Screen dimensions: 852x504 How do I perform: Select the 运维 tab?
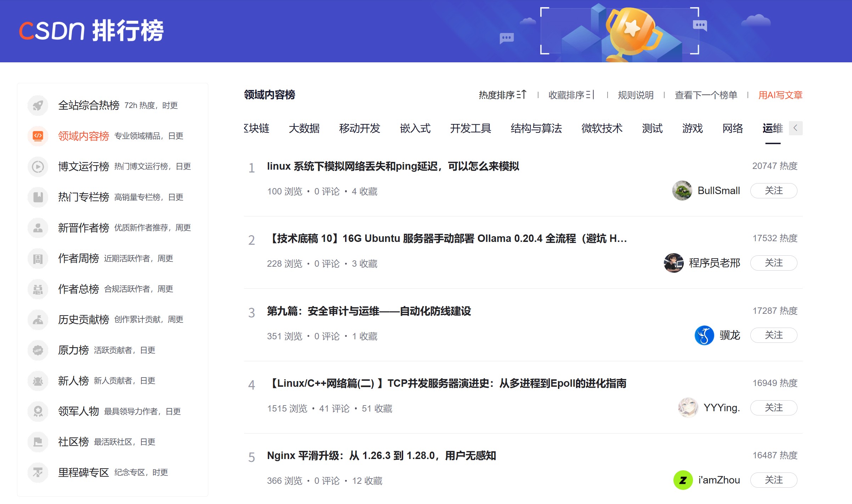click(773, 128)
